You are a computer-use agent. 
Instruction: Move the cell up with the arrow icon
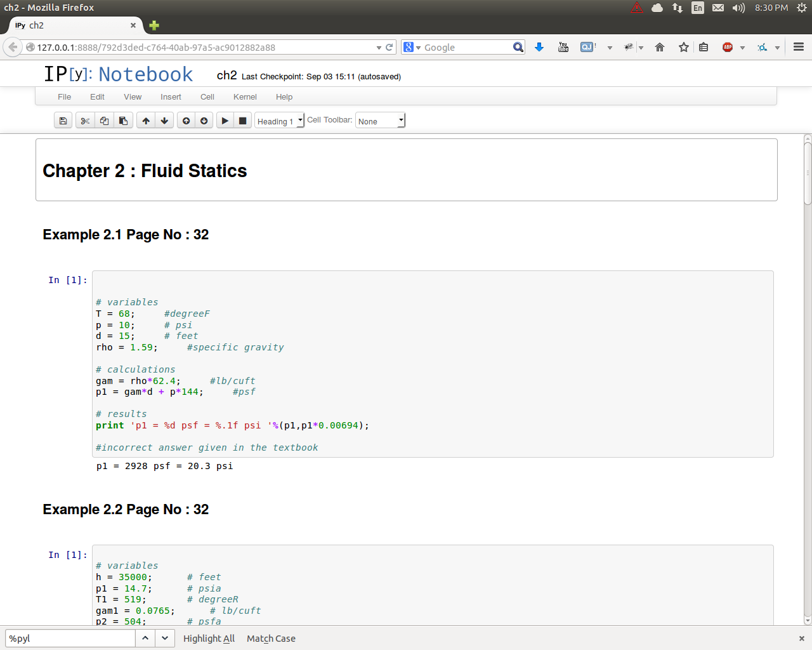pos(146,121)
